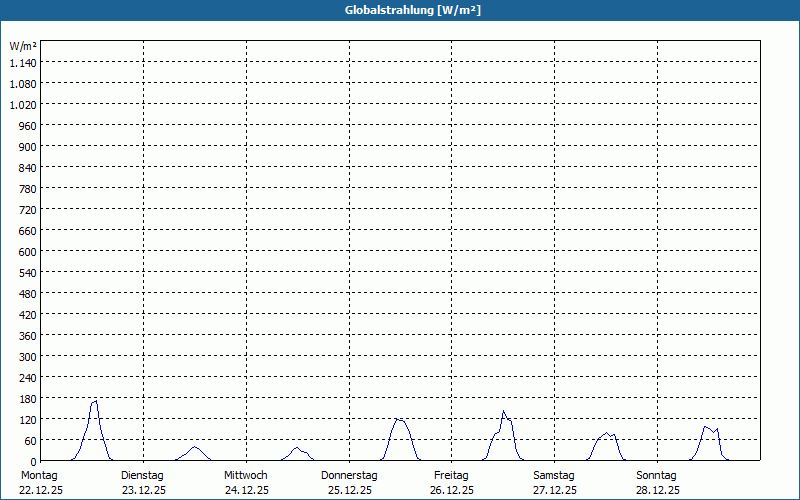
Task: Click the Freitag day label
Action: tap(451, 476)
